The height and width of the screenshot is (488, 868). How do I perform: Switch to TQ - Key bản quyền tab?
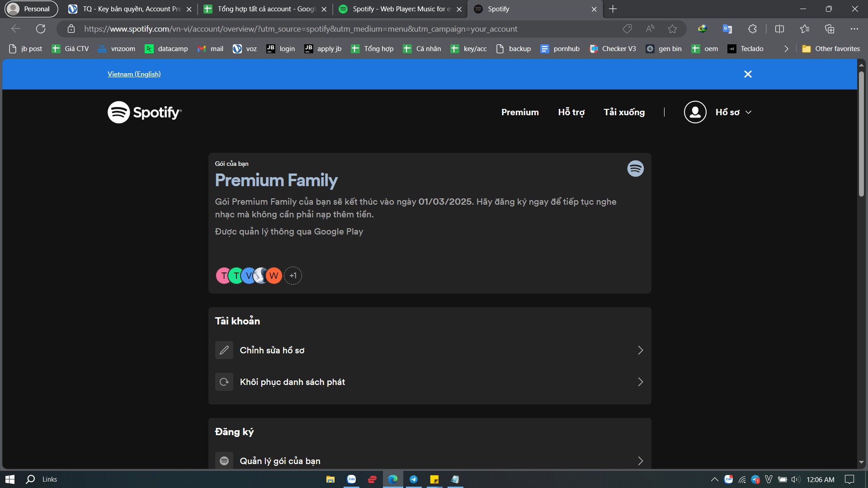point(130,9)
